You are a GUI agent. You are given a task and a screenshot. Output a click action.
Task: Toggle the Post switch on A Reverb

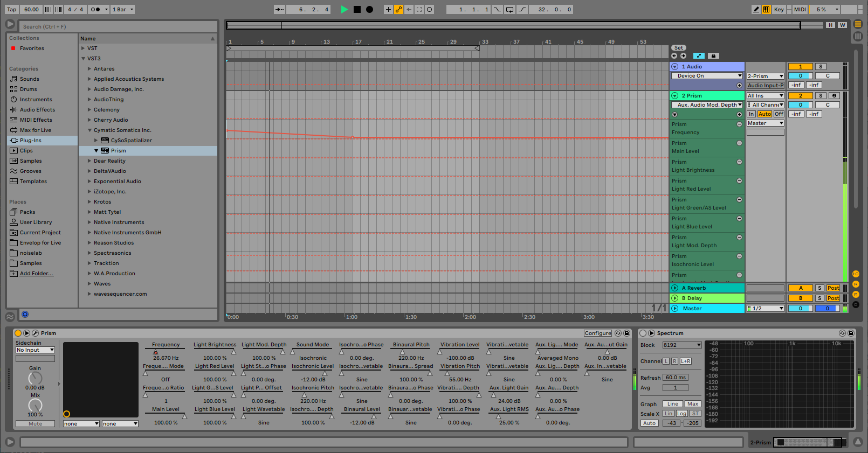(x=833, y=288)
